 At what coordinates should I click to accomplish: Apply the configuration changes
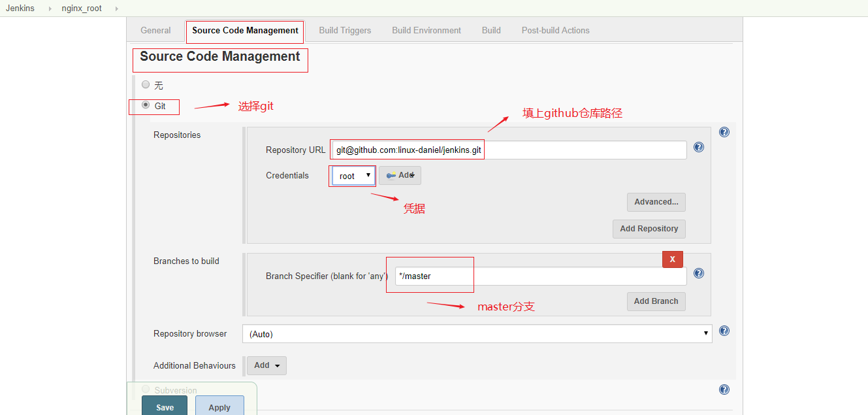point(219,407)
